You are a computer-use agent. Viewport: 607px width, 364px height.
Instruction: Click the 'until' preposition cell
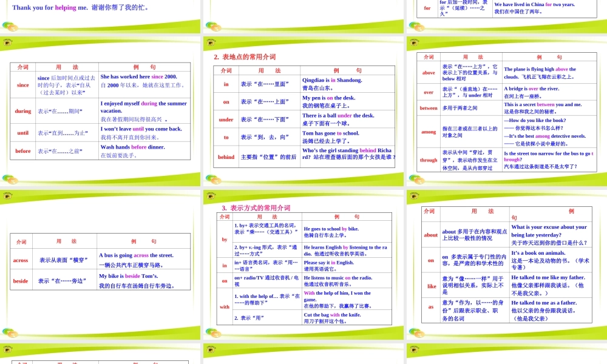(23, 133)
